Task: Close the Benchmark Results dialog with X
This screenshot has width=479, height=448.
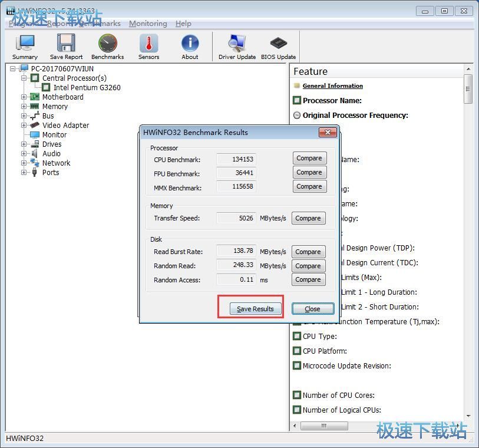Action: pyautogui.click(x=328, y=132)
